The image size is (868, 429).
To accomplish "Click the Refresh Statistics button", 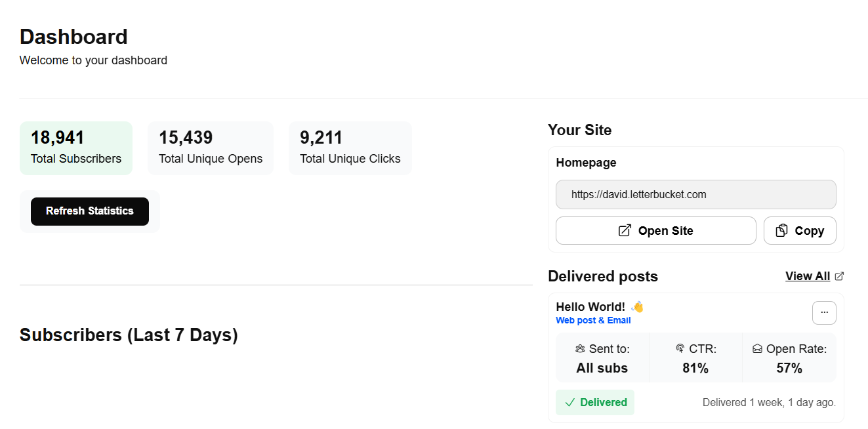I will point(90,211).
